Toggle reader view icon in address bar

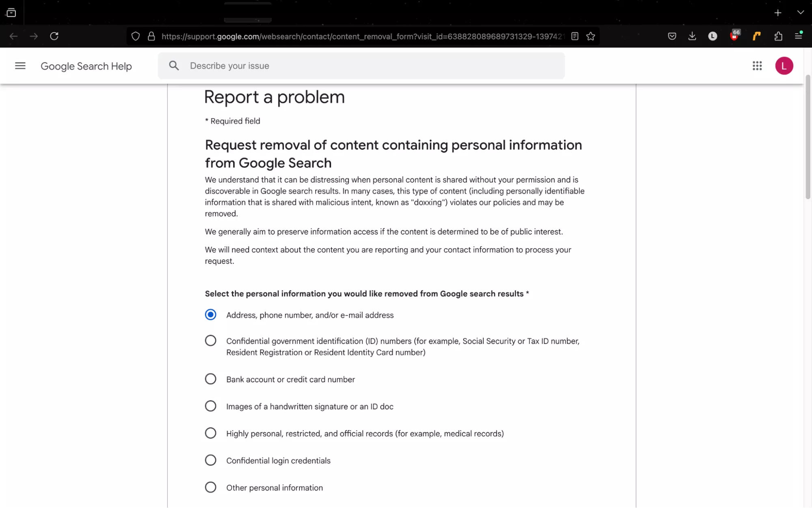coord(574,37)
